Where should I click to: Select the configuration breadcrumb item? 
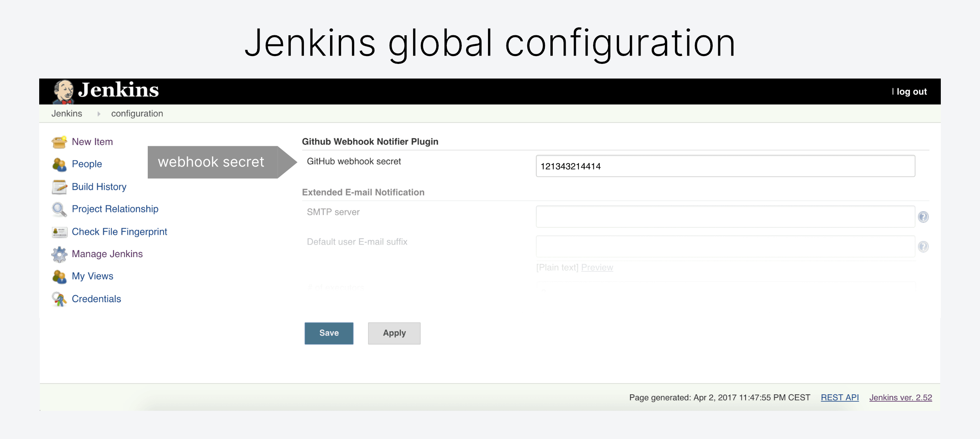(x=137, y=114)
